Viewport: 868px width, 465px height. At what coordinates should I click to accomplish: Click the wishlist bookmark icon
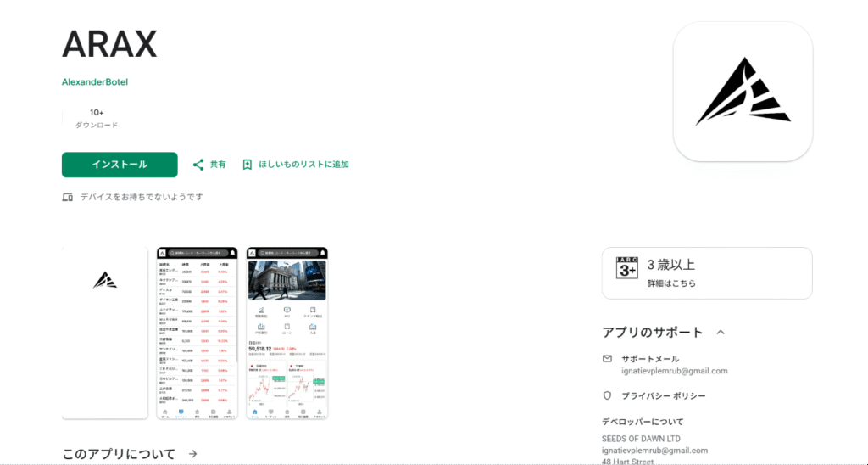point(248,165)
